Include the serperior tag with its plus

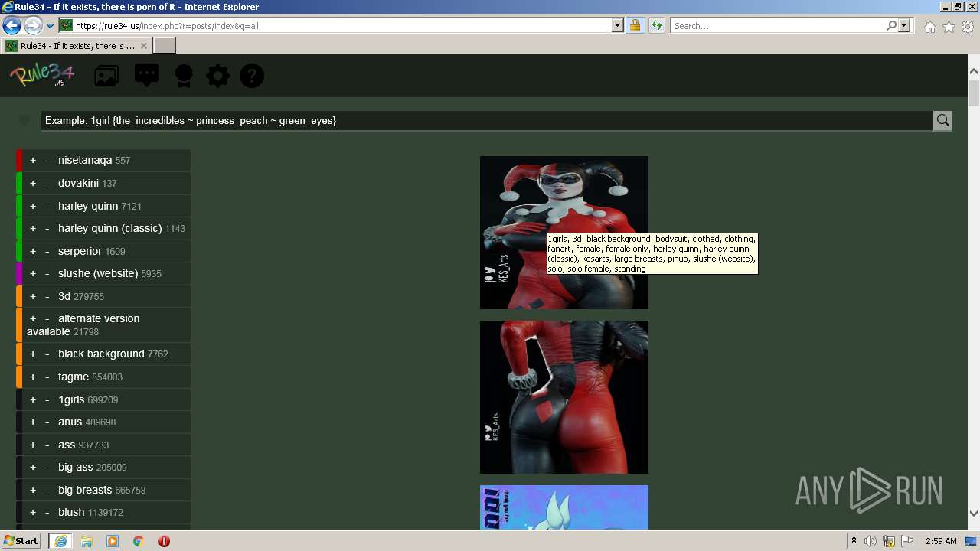pyautogui.click(x=33, y=251)
